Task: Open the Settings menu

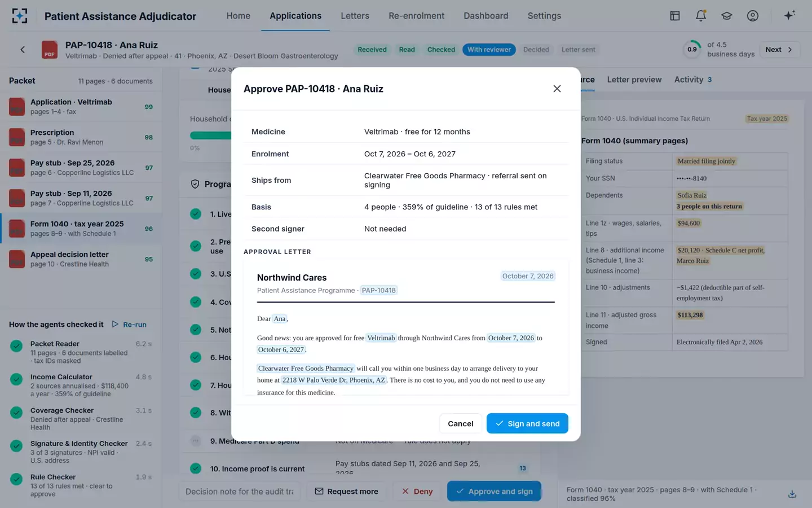Action: [x=544, y=16]
